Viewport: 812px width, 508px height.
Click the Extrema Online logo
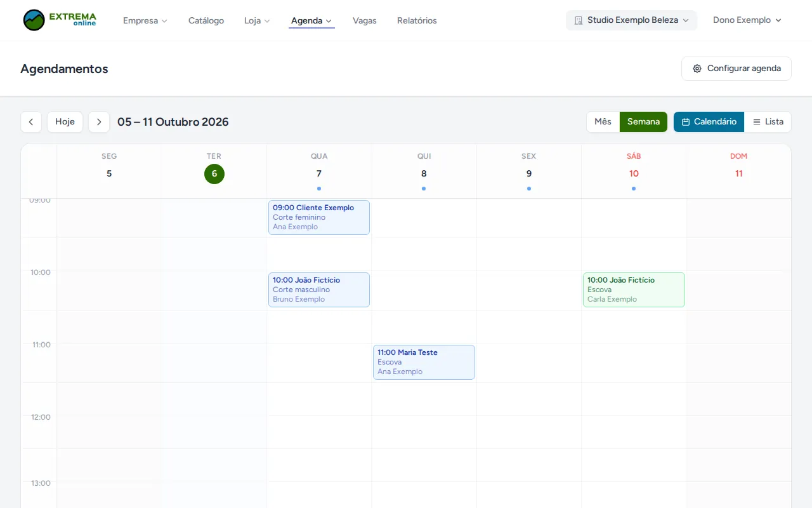coord(60,20)
